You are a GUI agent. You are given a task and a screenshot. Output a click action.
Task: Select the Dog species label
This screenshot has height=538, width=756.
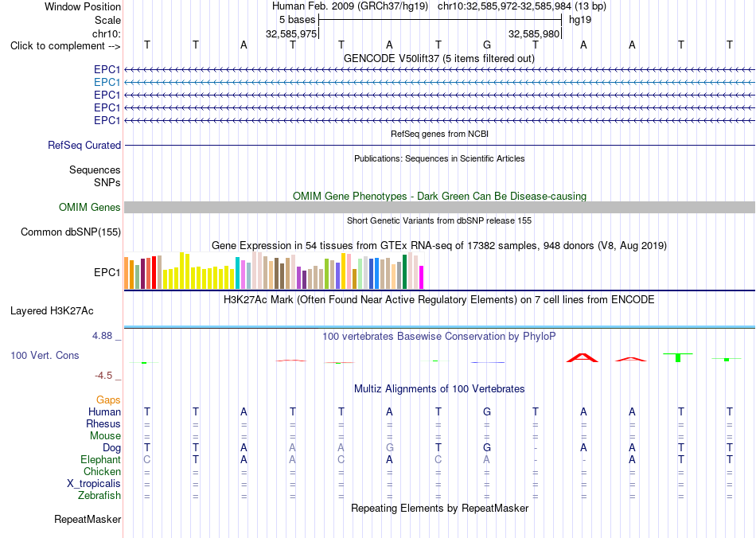click(111, 448)
